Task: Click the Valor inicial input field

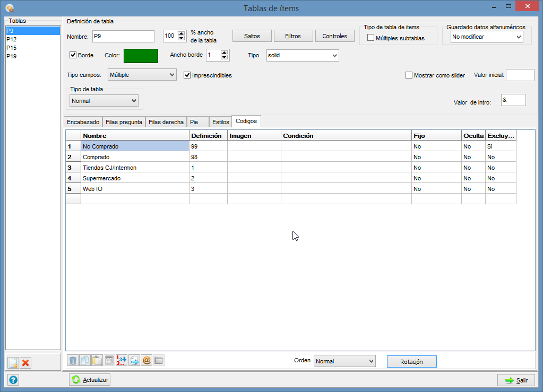Action: 520,75
